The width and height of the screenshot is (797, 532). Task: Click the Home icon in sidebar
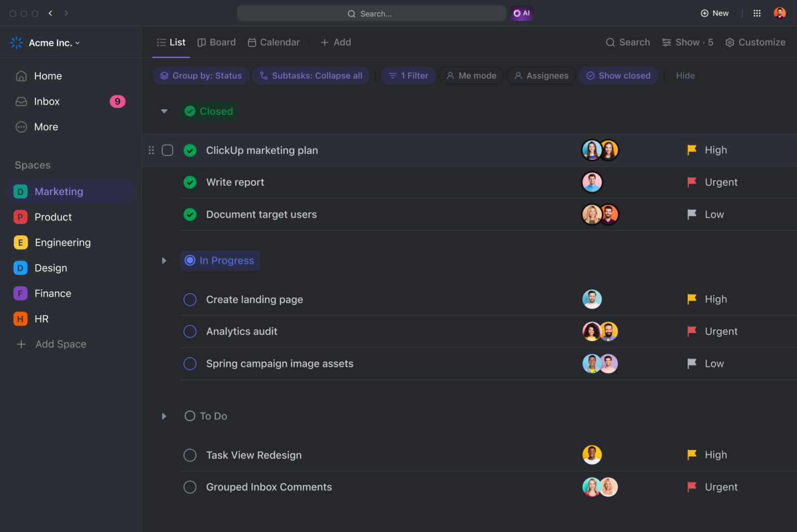click(x=21, y=76)
